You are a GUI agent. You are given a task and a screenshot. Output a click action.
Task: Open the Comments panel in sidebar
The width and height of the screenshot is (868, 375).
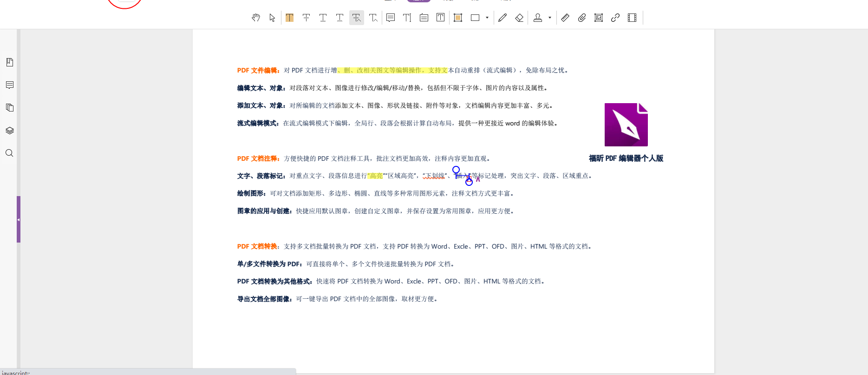click(10, 85)
